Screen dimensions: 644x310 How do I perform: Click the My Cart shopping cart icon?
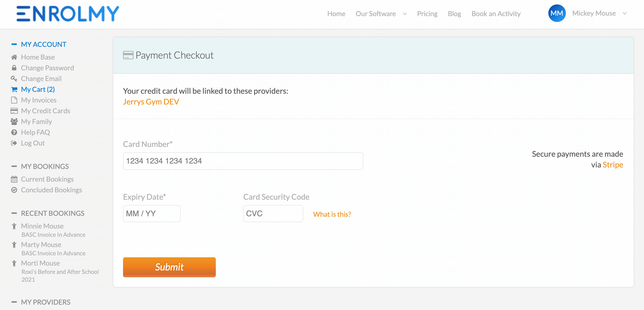click(x=14, y=90)
